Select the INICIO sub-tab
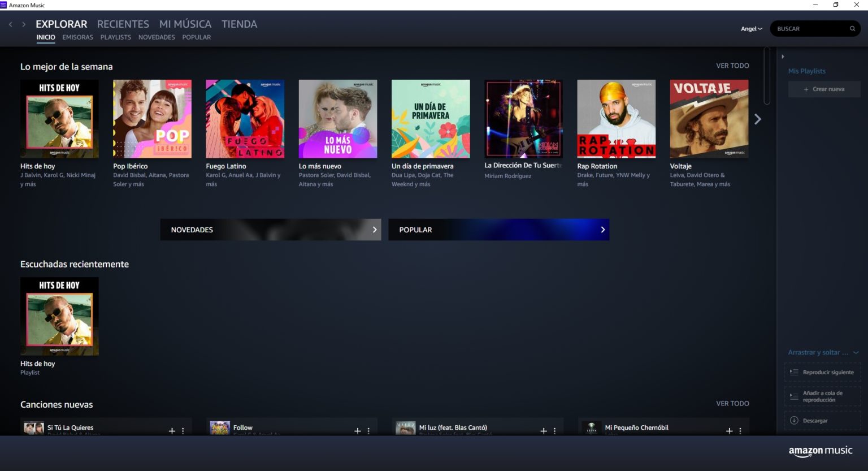 point(46,37)
